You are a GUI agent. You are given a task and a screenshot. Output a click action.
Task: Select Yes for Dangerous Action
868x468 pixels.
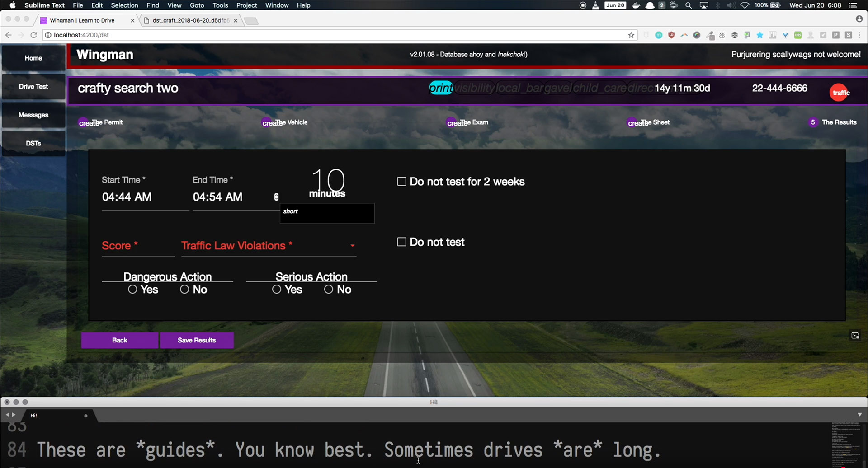click(x=132, y=290)
